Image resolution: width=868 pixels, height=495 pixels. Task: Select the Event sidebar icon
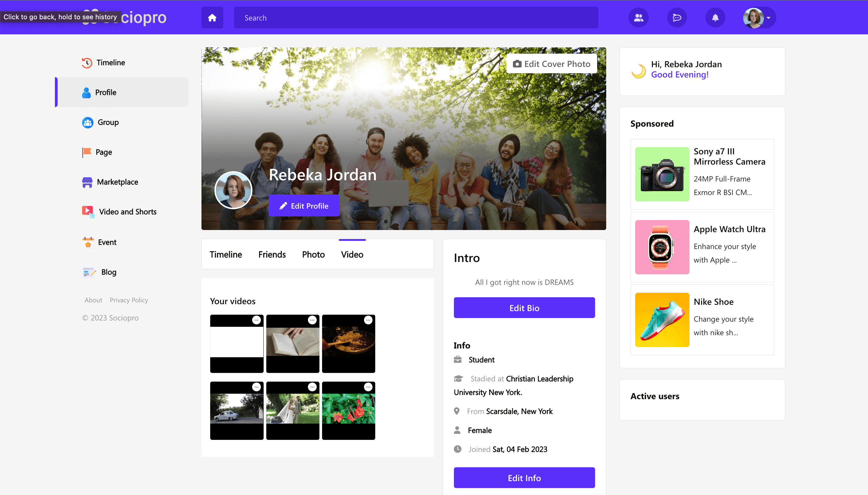tap(87, 242)
